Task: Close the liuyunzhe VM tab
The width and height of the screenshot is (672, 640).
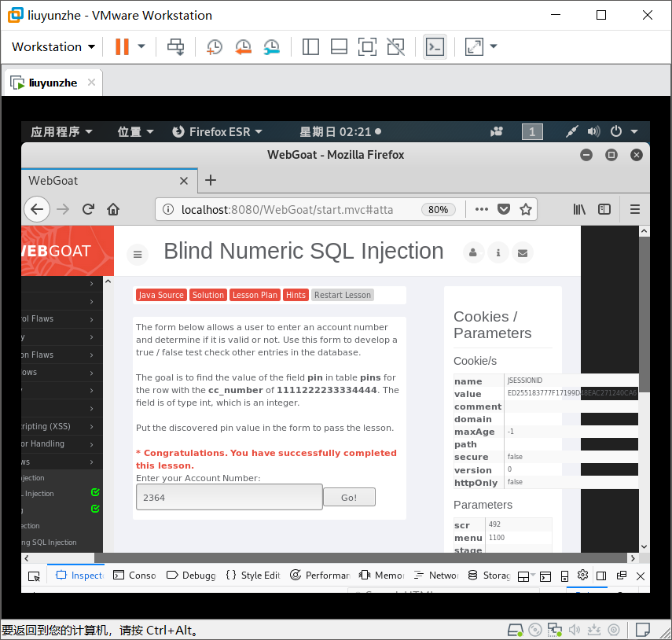Action: (x=91, y=83)
